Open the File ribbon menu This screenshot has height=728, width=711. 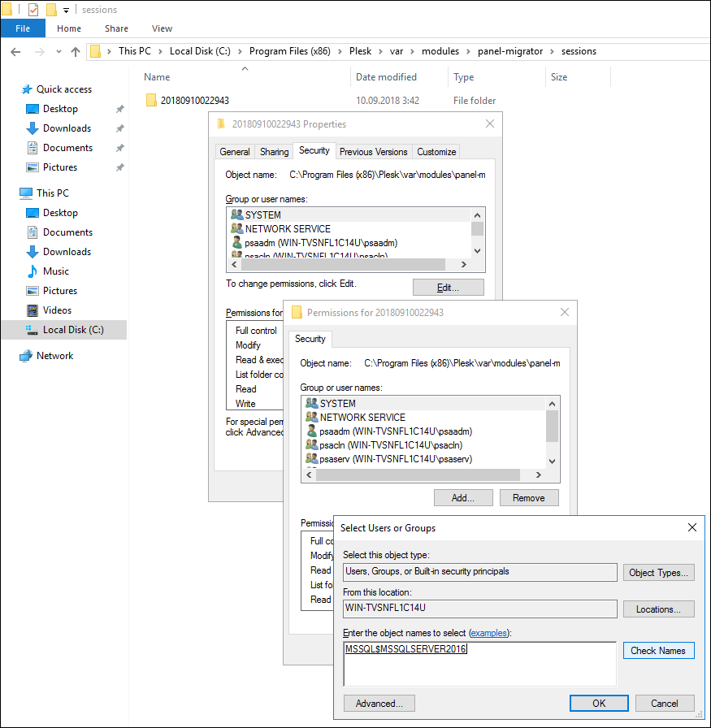coord(23,28)
